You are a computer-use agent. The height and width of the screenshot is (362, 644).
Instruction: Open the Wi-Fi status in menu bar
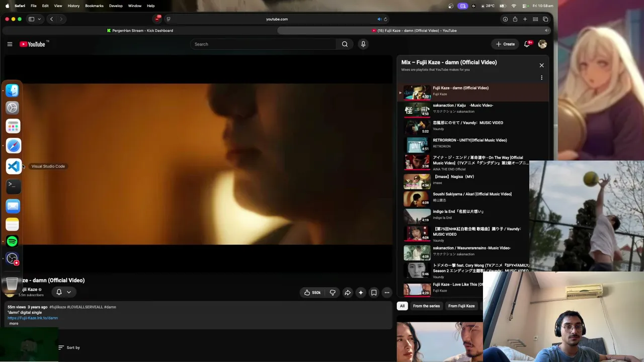pos(514,6)
